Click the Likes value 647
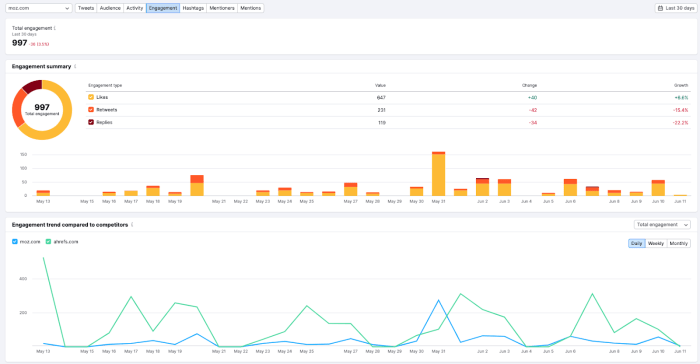Image resolution: width=700 pixels, height=364 pixels. coord(381,97)
